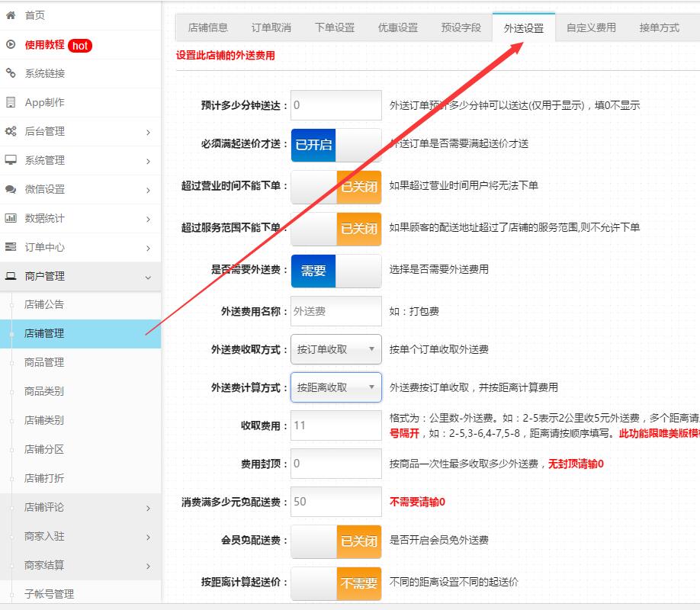
Task: Open 外送费收取方式 dropdown
Action: click(336, 349)
